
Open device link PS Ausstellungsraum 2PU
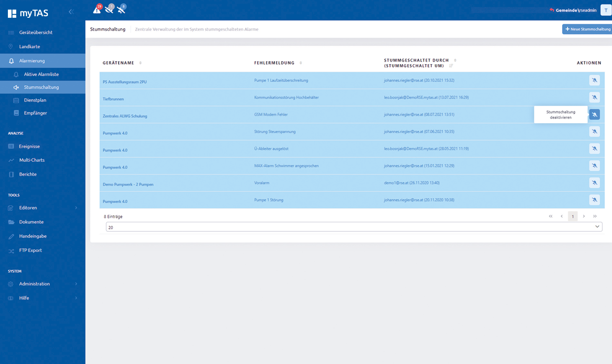tap(124, 82)
